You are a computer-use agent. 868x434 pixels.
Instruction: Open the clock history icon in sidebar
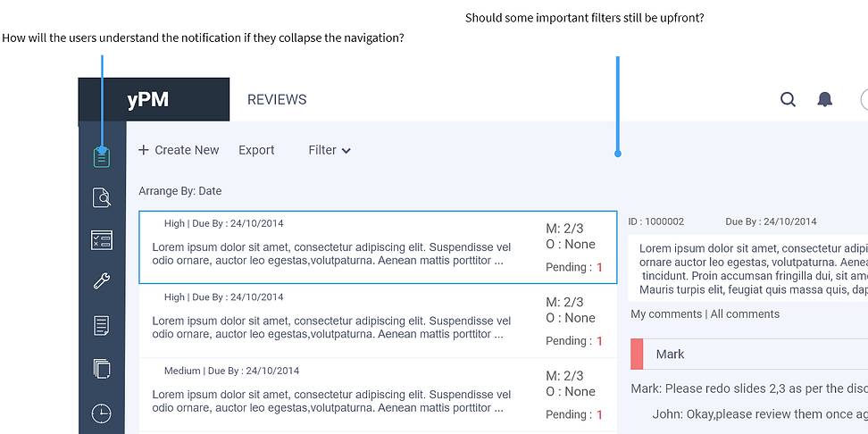point(102,413)
